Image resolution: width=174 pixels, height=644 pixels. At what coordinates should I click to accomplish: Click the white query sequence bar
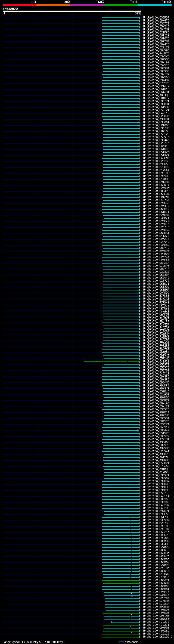(72, 11)
